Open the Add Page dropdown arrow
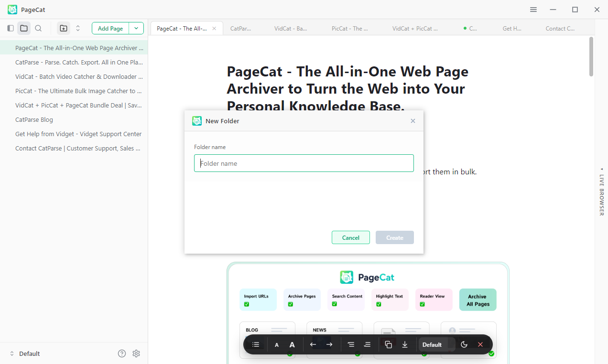 pos(136,28)
